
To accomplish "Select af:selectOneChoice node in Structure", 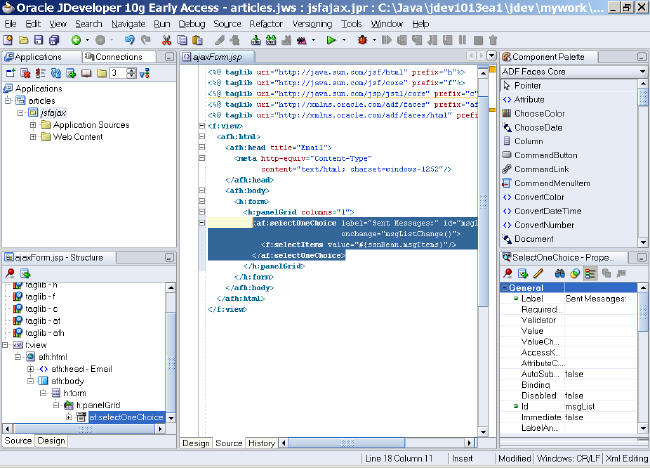I will pyautogui.click(x=126, y=417).
